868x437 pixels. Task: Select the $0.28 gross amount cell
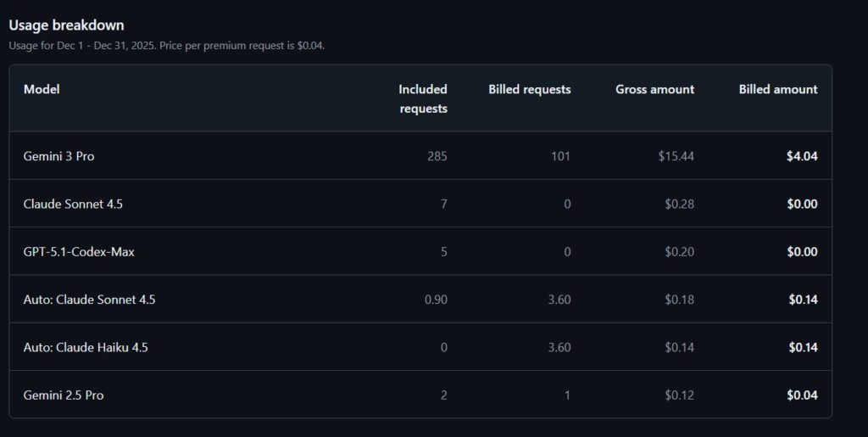coord(679,204)
